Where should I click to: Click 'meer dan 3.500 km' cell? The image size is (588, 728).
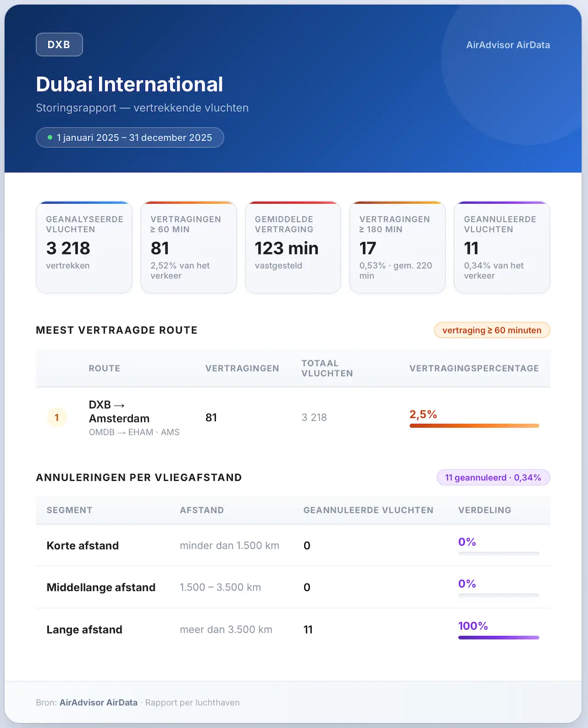pyautogui.click(x=226, y=630)
